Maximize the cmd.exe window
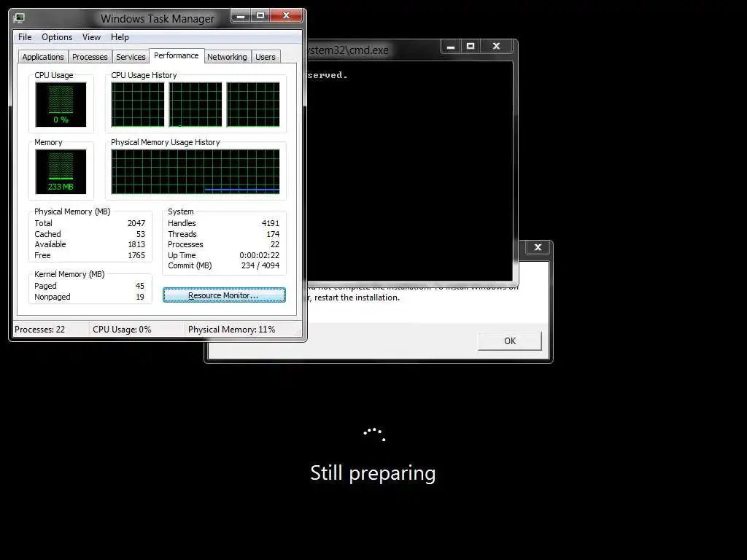Screen dimensions: 747x560 (x=471, y=46)
